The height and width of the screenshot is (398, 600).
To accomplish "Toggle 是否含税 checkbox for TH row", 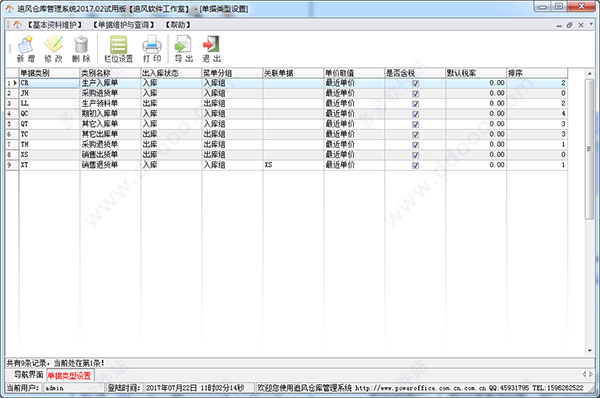I will pyautogui.click(x=415, y=145).
